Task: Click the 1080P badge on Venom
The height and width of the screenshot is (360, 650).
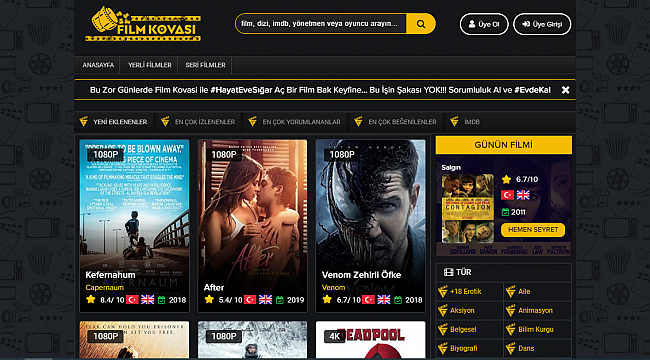Action: pyautogui.click(x=342, y=155)
